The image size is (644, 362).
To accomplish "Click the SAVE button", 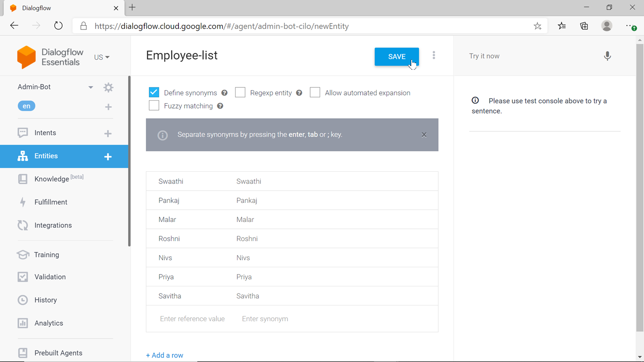I will click(396, 57).
